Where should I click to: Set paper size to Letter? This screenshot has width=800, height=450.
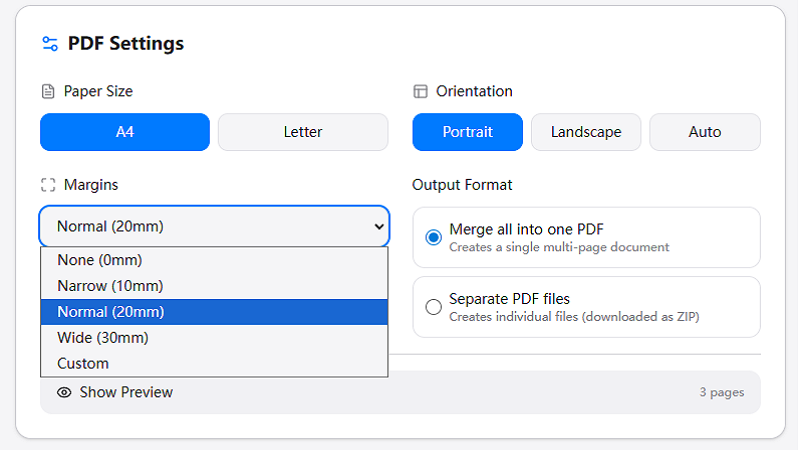coord(303,132)
